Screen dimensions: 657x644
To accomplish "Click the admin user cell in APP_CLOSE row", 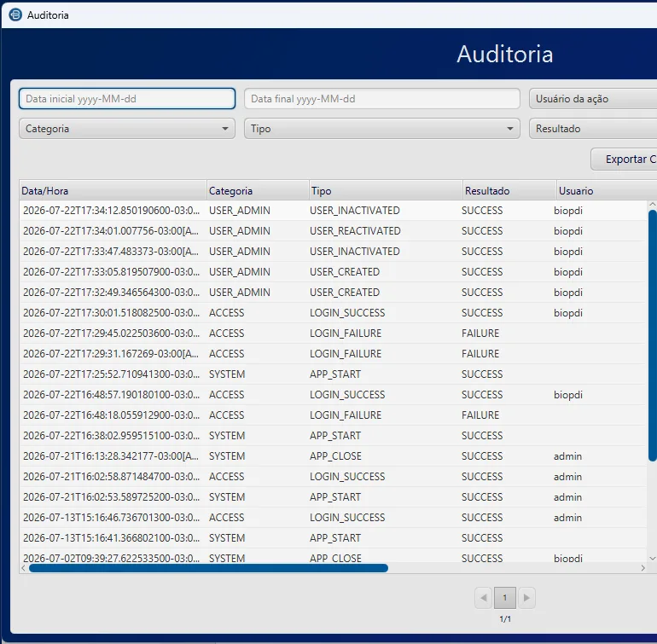I will [567, 456].
